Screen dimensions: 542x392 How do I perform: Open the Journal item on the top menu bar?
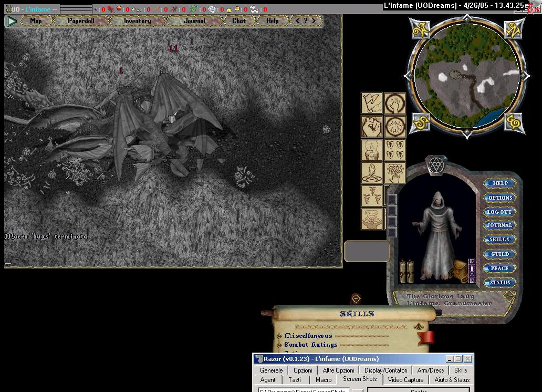pos(194,21)
